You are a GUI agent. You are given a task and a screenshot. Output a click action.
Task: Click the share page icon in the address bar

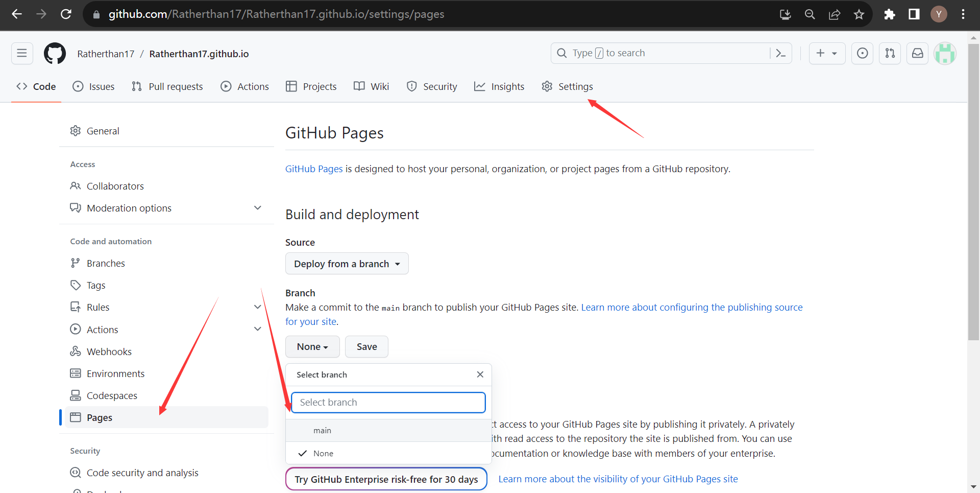pos(835,14)
